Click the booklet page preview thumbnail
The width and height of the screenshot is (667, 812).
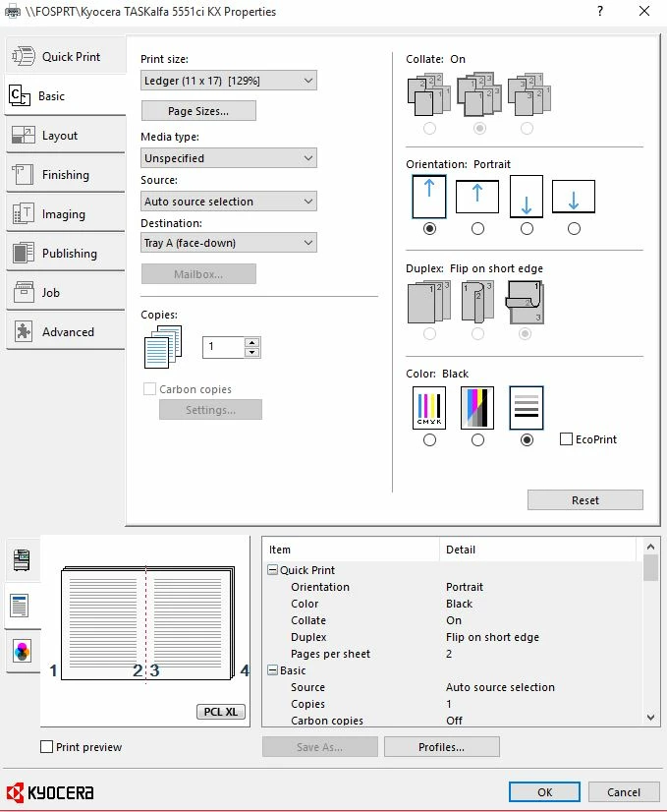148,623
